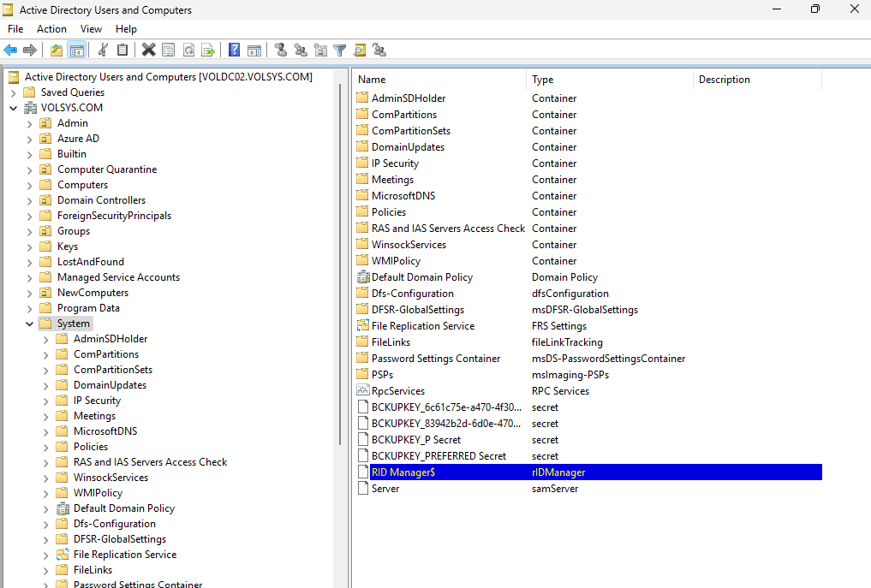Select Default Domain Policy in right pane
The width and height of the screenshot is (871, 588).
pyautogui.click(x=421, y=277)
